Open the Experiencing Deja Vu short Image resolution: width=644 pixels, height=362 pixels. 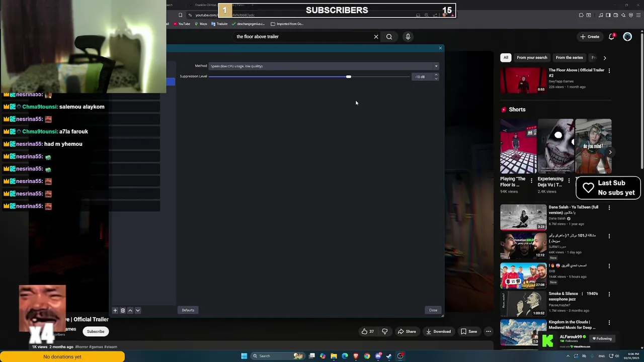(556, 146)
